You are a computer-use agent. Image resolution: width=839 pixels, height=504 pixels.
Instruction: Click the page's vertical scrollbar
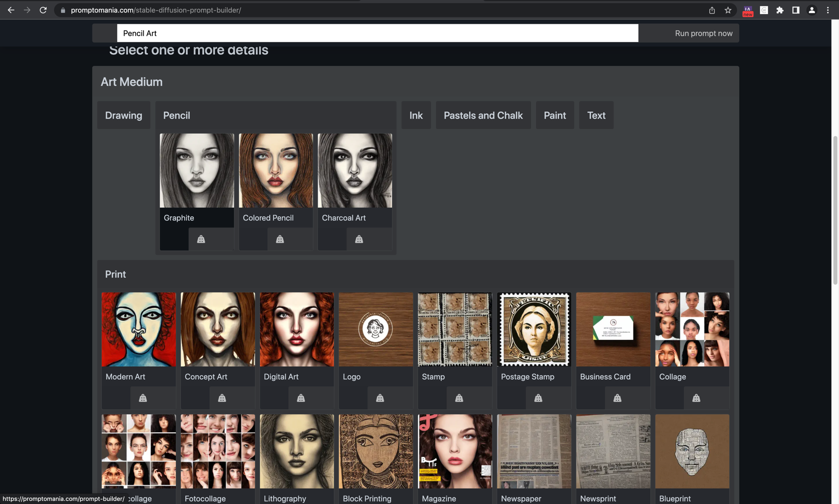point(835,210)
